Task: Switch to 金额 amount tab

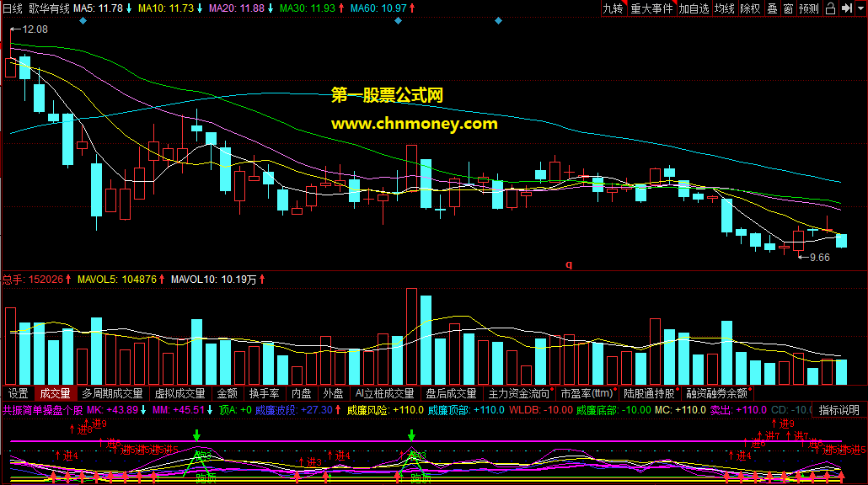Action: point(227,393)
